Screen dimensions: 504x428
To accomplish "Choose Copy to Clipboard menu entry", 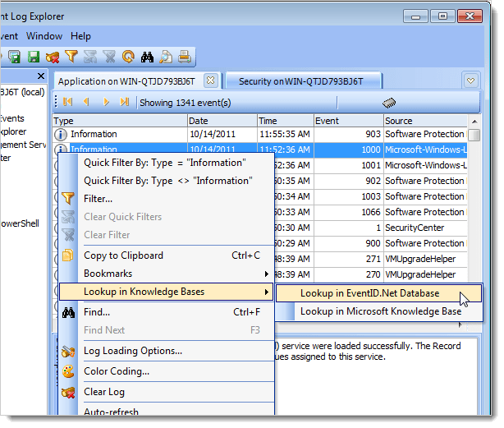I will pyautogui.click(x=123, y=255).
